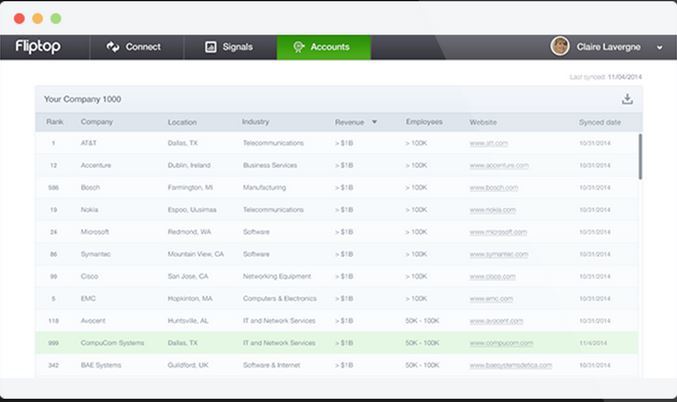Click the San Jose, CA location cell

[x=188, y=276]
